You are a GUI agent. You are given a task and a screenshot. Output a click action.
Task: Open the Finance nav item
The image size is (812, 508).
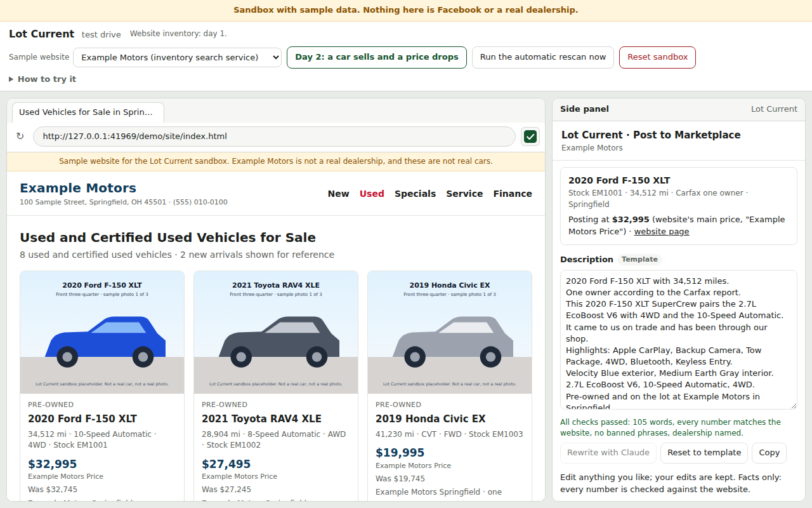coord(513,194)
